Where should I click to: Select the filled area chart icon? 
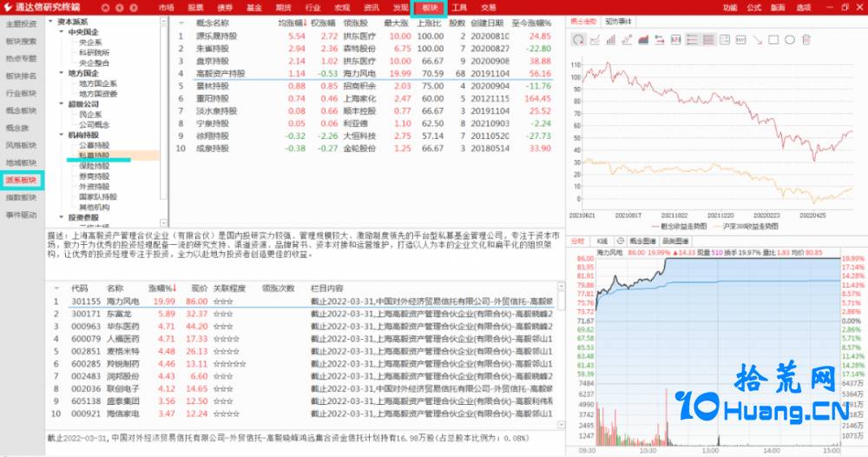(643, 40)
